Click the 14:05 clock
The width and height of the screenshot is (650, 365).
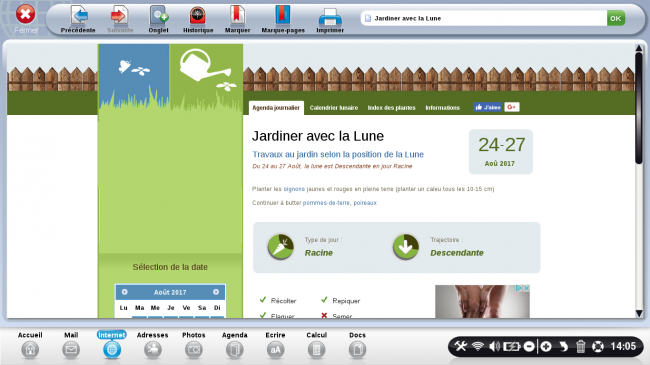coord(623,346)
